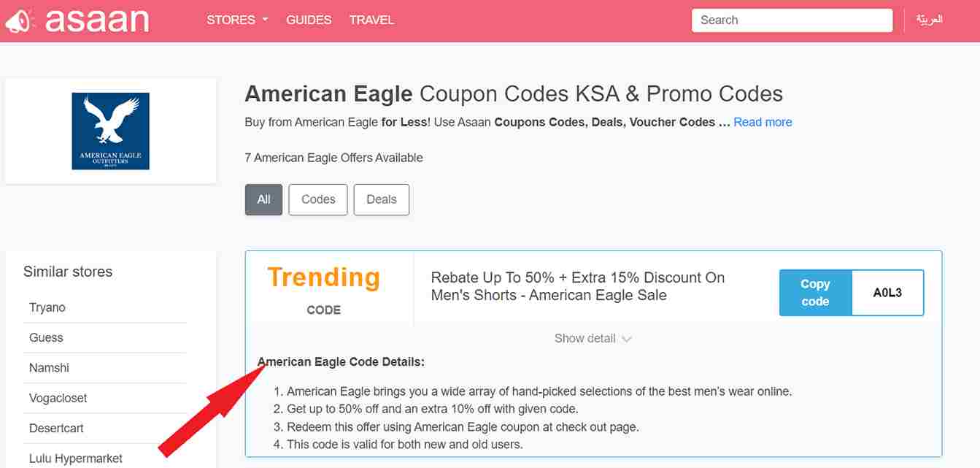The width and height of the screenshot is (980, 468).
Task: Select the All offers filter
Action: (263, 199)
